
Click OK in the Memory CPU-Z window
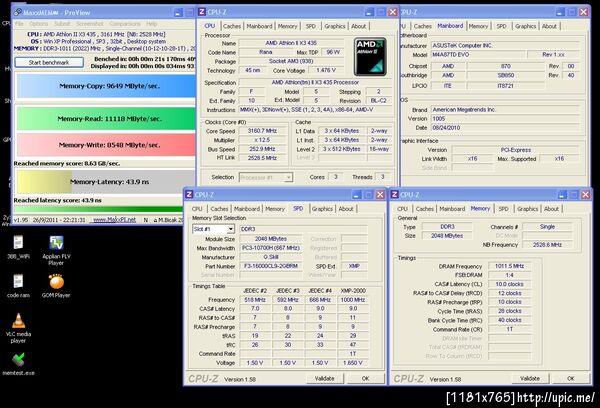click(x=571, y=378)
